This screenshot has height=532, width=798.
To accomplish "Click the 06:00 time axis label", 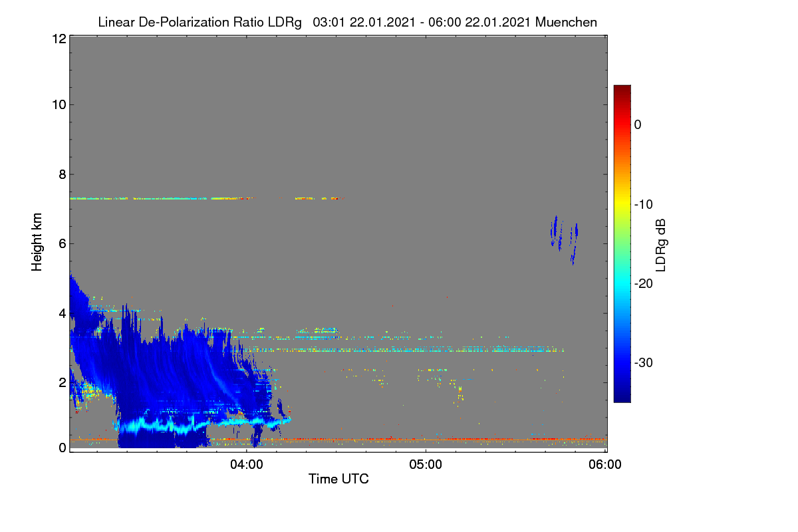I will 605,465.
